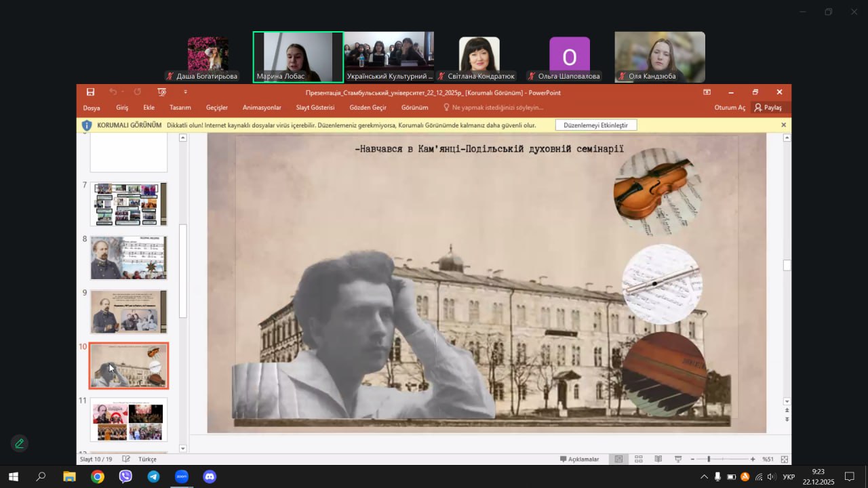The height and width of the screenshot is (488, 868).
Task: Switch to Slide Sorter view icon
Action: coord(638,459)
